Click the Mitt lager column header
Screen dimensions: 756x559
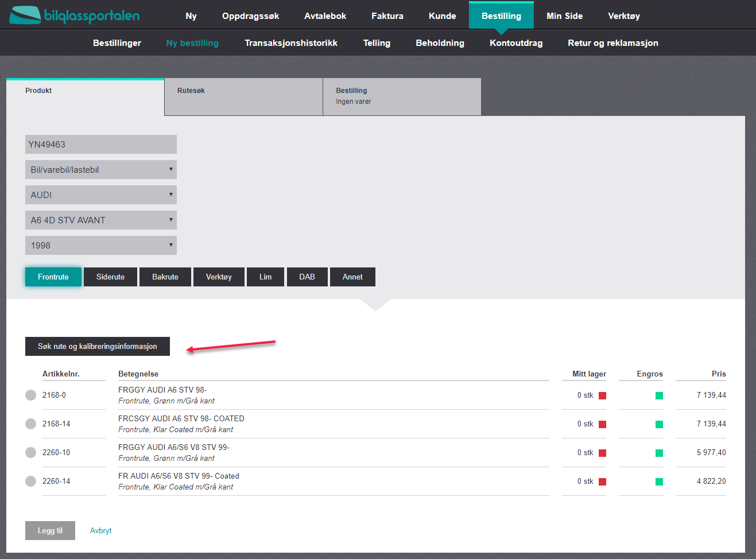click(x=589, y=374)
